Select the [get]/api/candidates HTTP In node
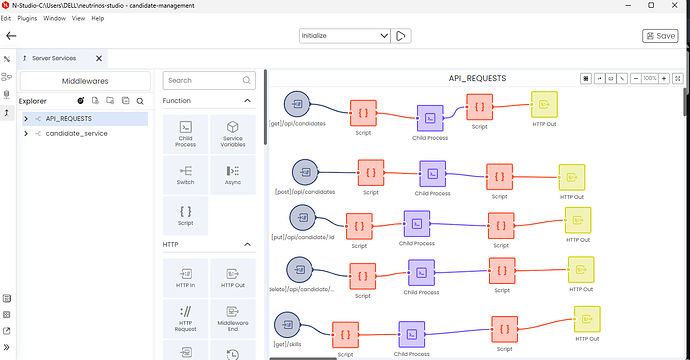Viewport: 690px width, 360px height. pos(297,104)
